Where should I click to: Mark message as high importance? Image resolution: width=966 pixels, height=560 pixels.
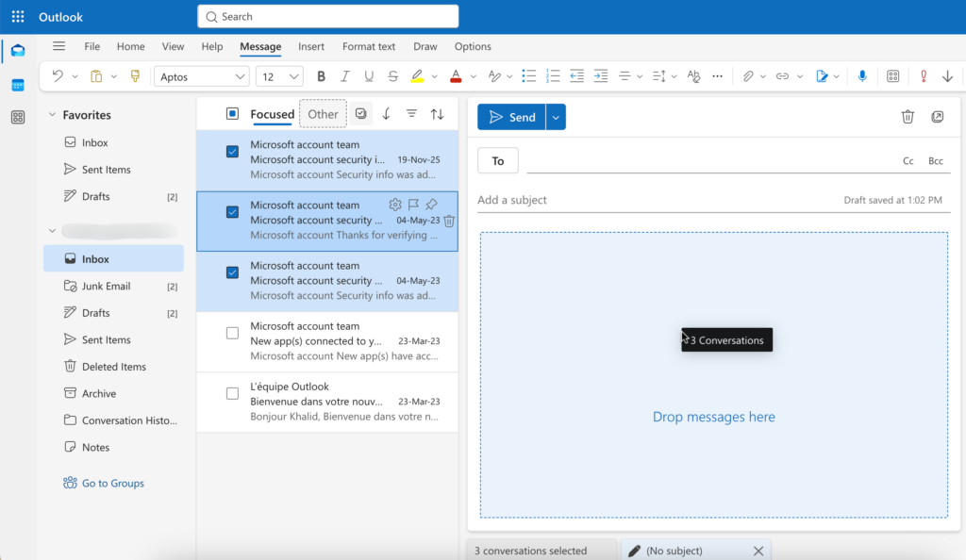(x=924, y=76)
